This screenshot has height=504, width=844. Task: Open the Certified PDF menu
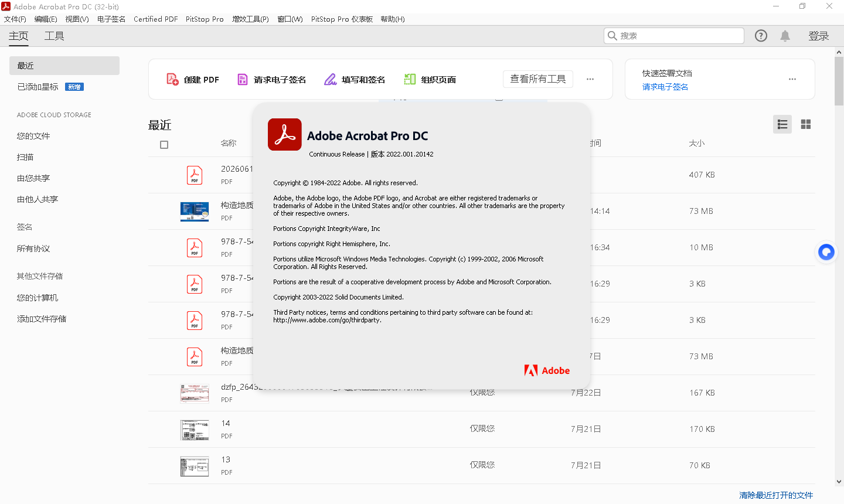pyautogui.click(x=156, y=19)
